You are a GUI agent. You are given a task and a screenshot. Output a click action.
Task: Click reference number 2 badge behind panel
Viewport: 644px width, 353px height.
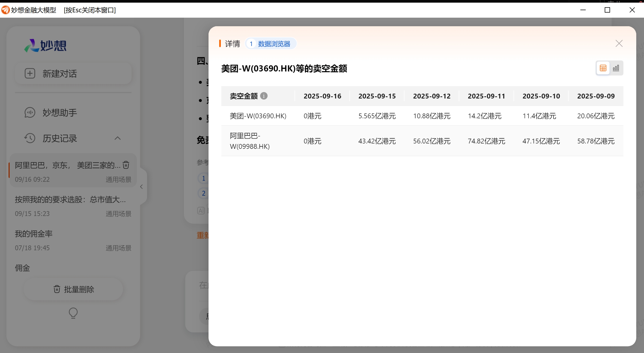point(203,193)
